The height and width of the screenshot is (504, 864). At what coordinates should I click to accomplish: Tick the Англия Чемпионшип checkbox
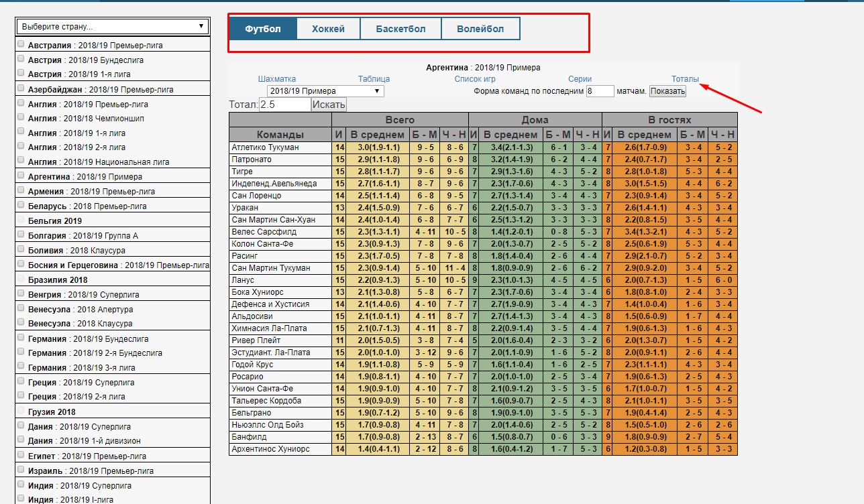[x=21, y=117]
